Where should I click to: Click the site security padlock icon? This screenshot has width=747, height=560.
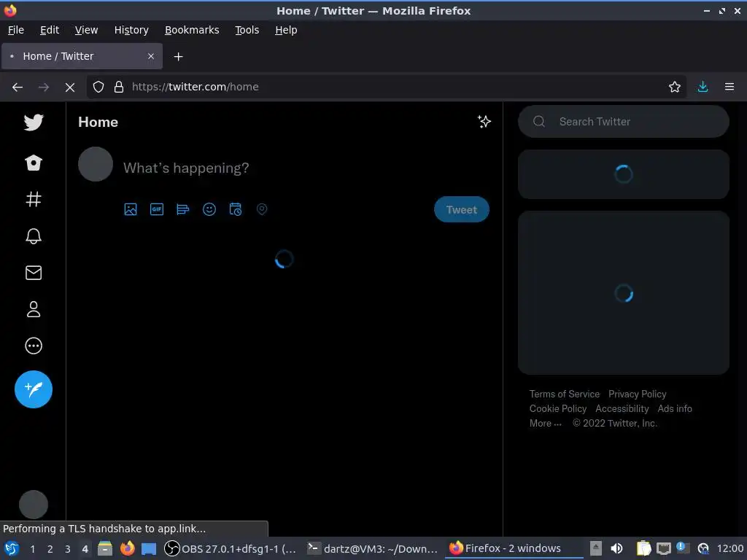tap(119, 87)
